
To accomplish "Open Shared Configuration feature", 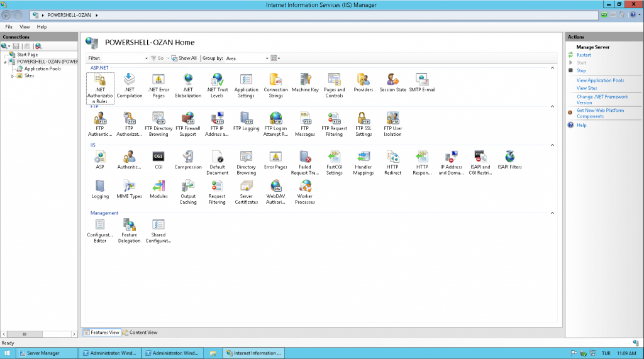I will (x=158, y=231).
